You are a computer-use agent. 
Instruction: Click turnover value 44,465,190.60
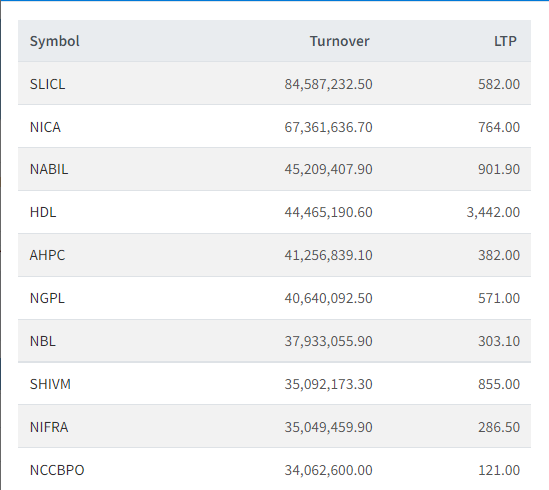328,213
